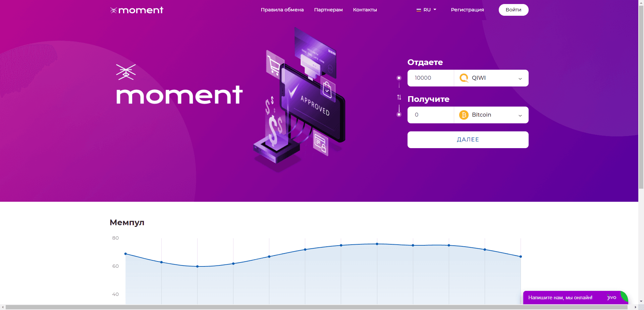Click the QIWI currency icon

[x=464, y=78]
